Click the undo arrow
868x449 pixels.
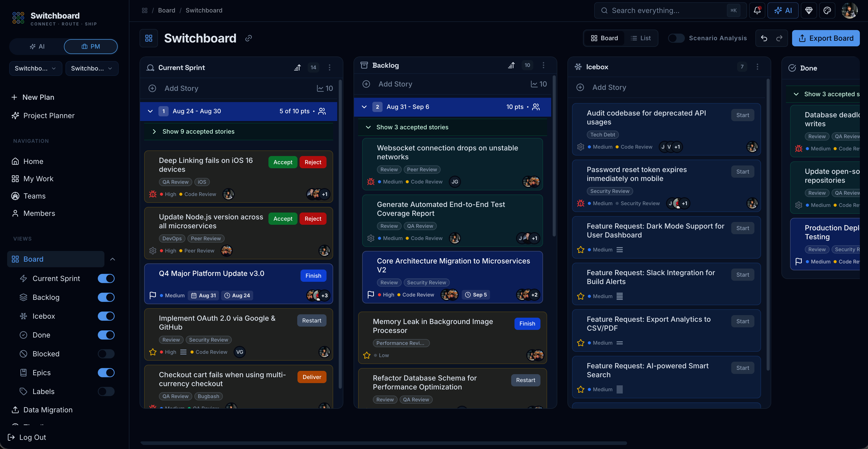[x=764, y=38]
